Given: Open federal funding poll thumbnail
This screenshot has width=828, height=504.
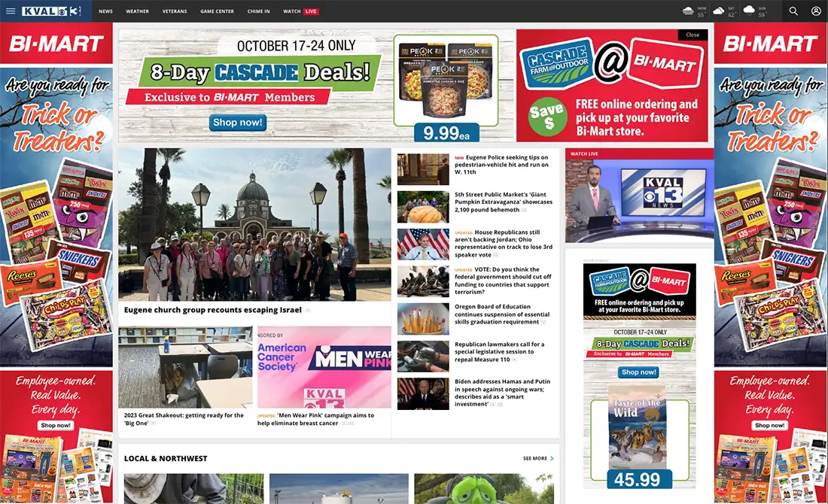Looking at the screenshot, I should (423, 282).
